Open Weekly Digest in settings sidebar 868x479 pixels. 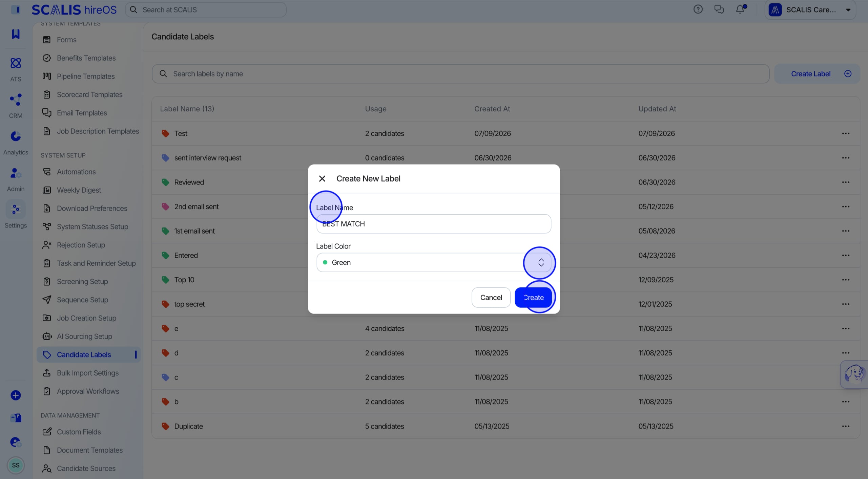pos(89,190)
